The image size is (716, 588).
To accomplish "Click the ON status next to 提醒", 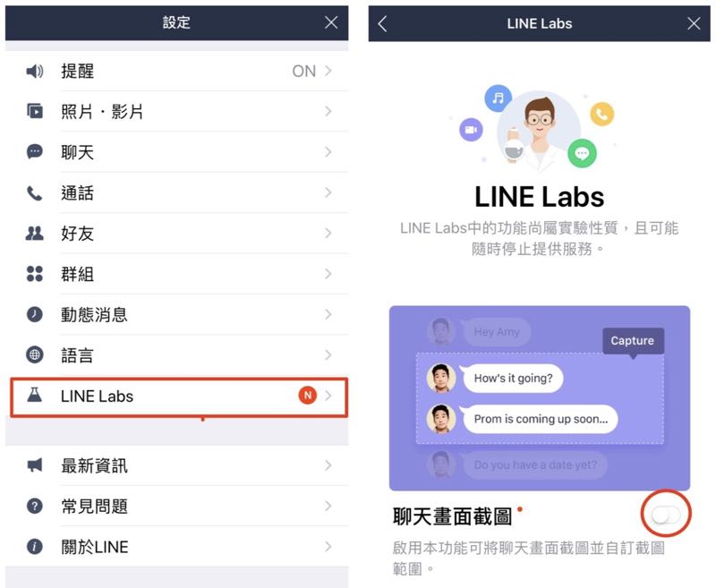I will [x=304, y=72].
